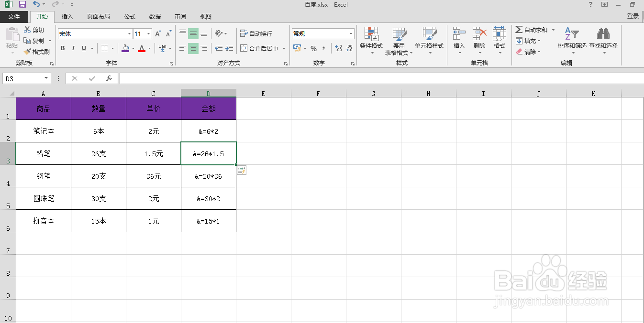Open 单元格样式 cell styles
The height and width of the screenshot is (323, 644).
click(x=429, y=41)
